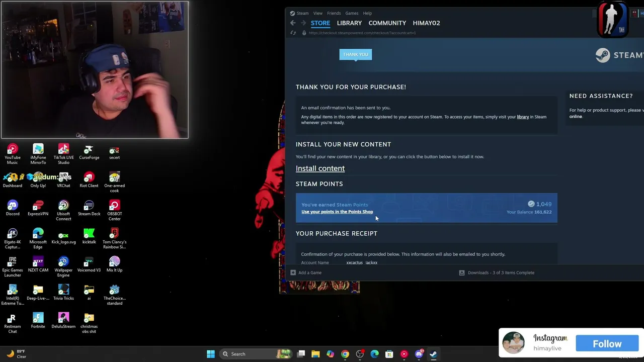
Task: Open the weather widget on taskbar
Action: 16,354
